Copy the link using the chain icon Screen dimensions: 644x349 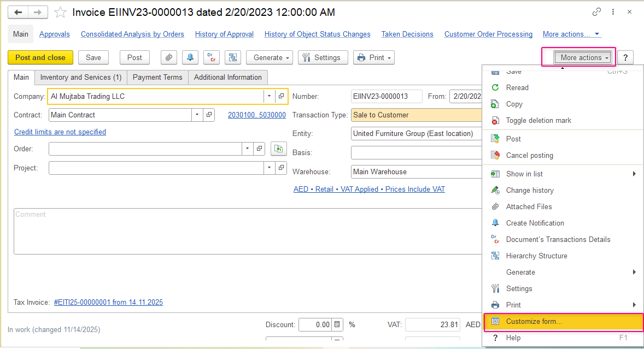596,12
